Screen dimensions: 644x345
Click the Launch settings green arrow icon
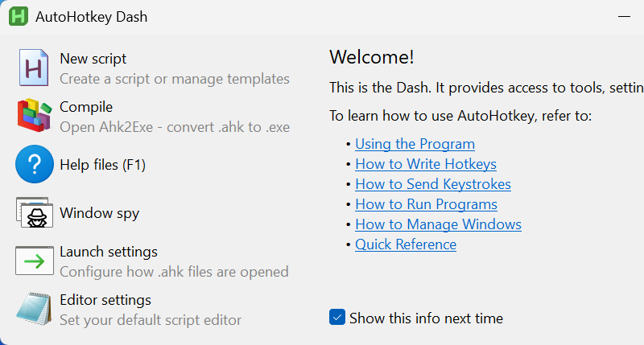[x=35, y=261]
